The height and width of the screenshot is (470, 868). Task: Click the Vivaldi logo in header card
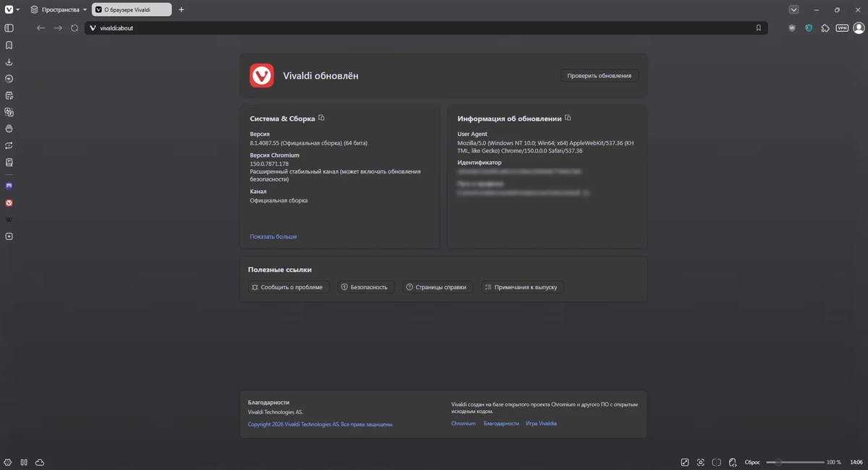click(262, 75)
